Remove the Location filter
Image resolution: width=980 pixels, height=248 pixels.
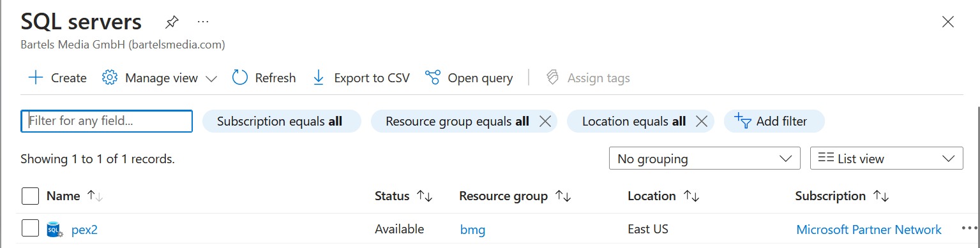[702, 121]
